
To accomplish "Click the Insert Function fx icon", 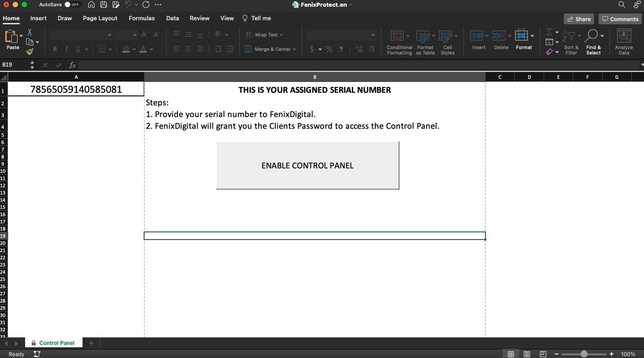I will (x=72, y=65).
